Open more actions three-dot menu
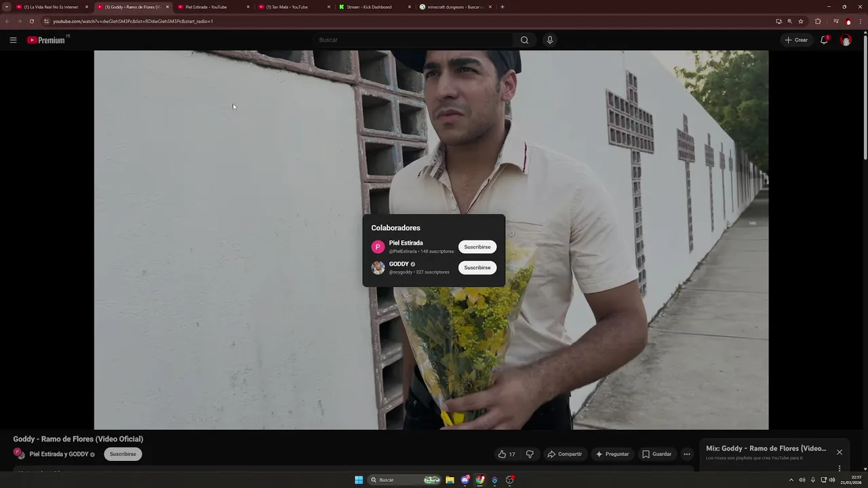This screenshot has width=868, height=488. 687,454
